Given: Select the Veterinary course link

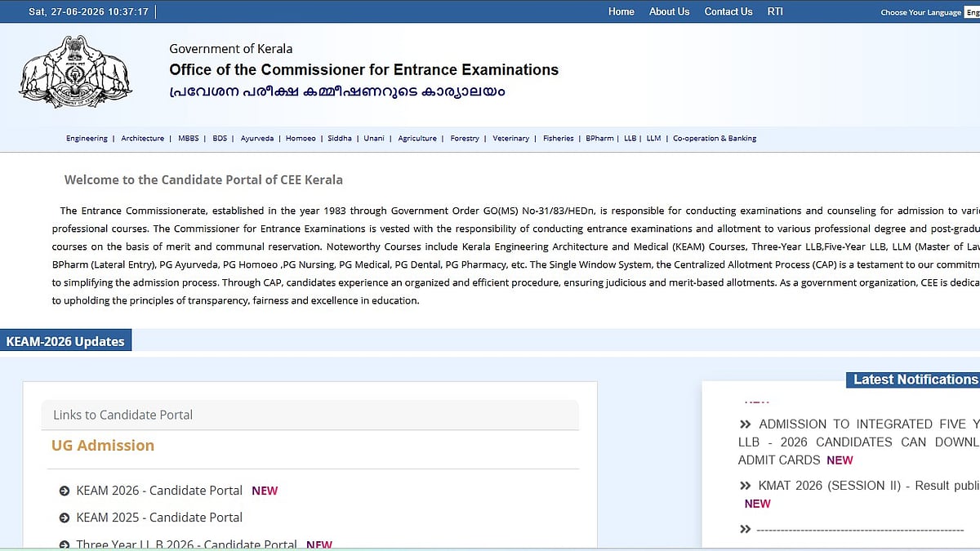Looking at the screenshot, I should 511,139.
